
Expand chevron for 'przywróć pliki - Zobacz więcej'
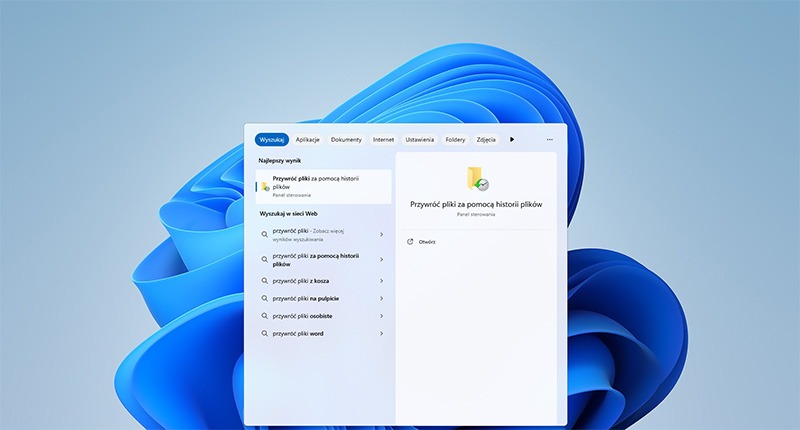pos(381,235)
